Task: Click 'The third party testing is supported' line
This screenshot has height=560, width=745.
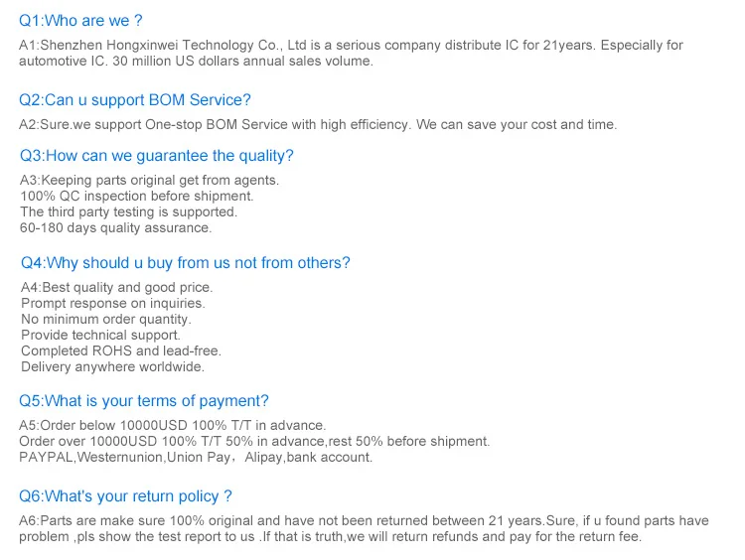Action: click(128, 212)
